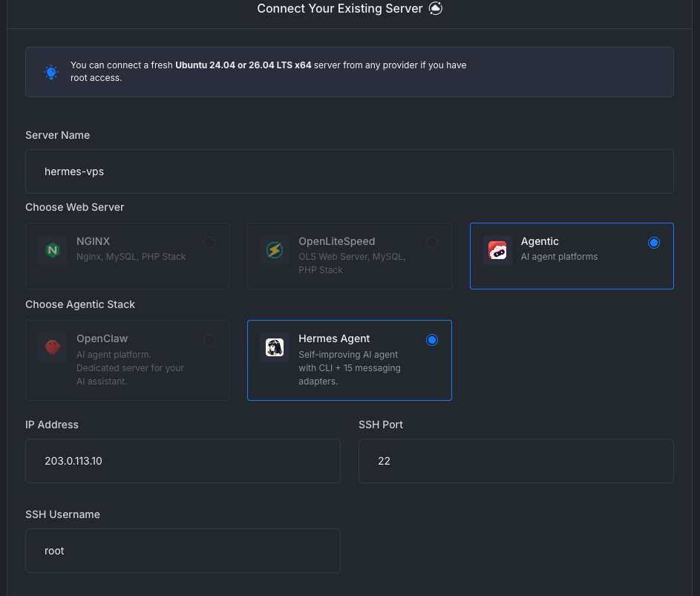Click the Hermes Agent logo icon

[275, 347]
